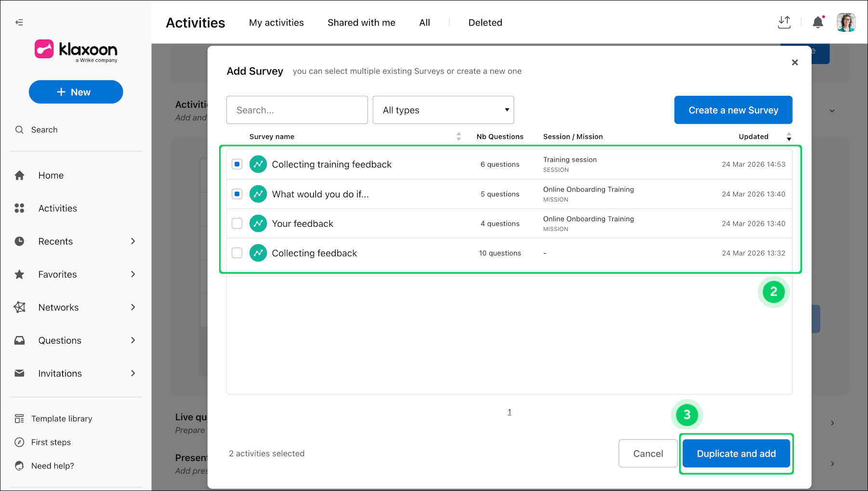This screenshot has height=491, width=868.
Task: Click the survey Search field
Action: tap(297, 110)
